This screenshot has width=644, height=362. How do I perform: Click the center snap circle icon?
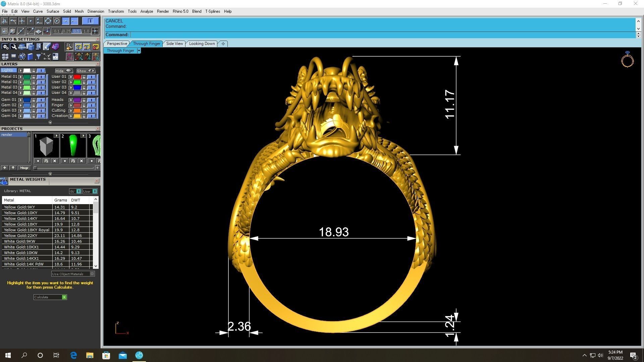coord(57,21)
